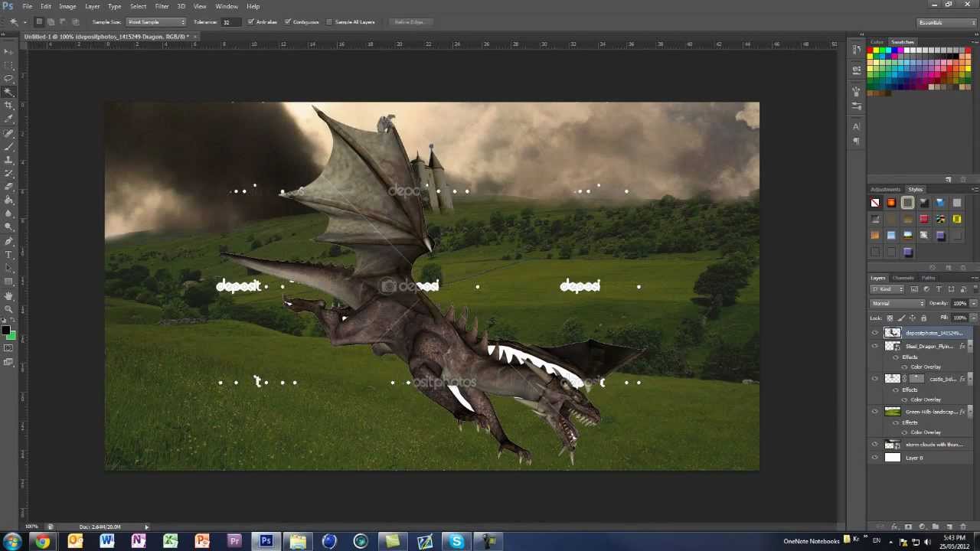Open the Skype taskbar icon
The width and height of the screenshot is (980, 551).
tap(456, 542)
